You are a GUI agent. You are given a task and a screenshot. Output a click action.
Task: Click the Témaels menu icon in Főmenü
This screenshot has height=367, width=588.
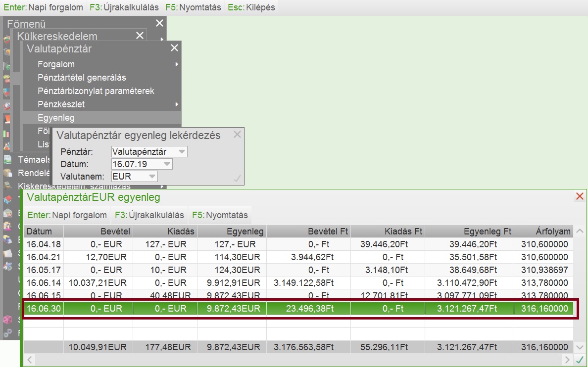click(7, 159)
